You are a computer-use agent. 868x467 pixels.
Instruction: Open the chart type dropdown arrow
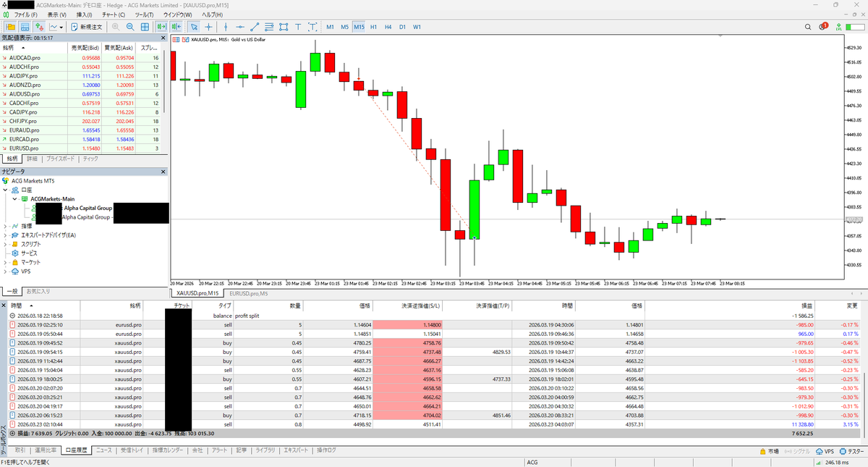tap(61, 28)
